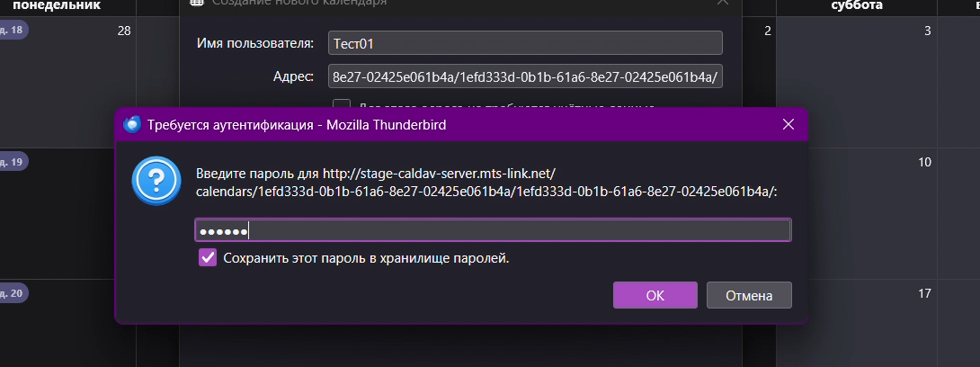Click the Thunderbird logo in the dialog title bar
The width and height of the screenshot is (980, 367).
(x=132, y=124)
